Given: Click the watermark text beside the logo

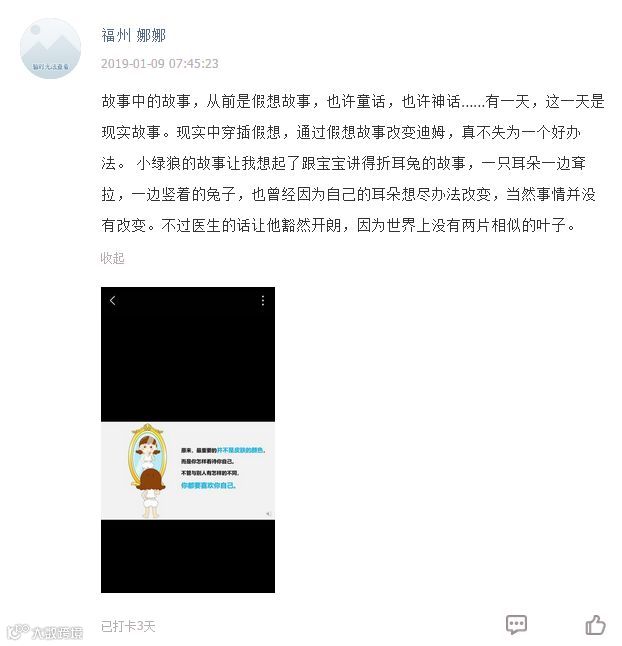Looking at the screenshot, I should click(57, 632).
